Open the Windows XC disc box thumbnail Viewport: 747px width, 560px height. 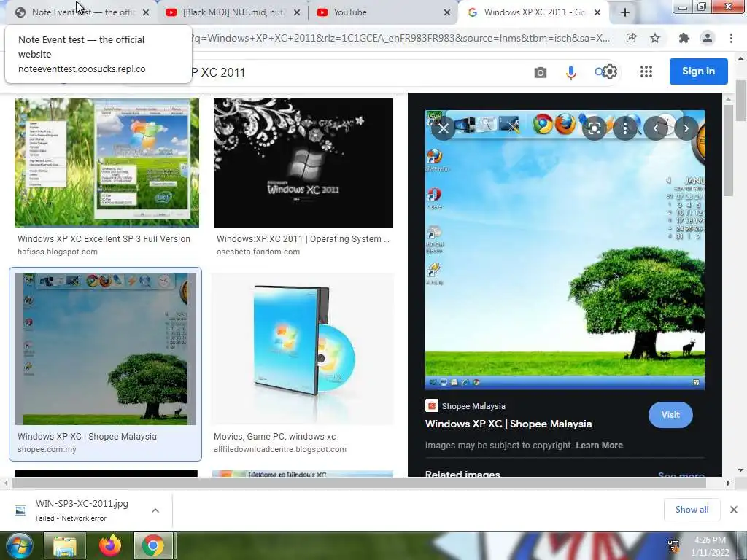point(303,349)
